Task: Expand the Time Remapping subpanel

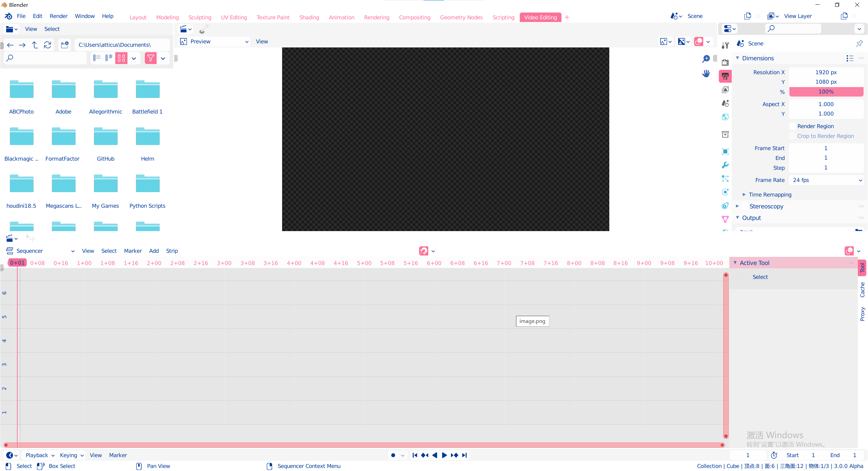Action: [744, 194]
